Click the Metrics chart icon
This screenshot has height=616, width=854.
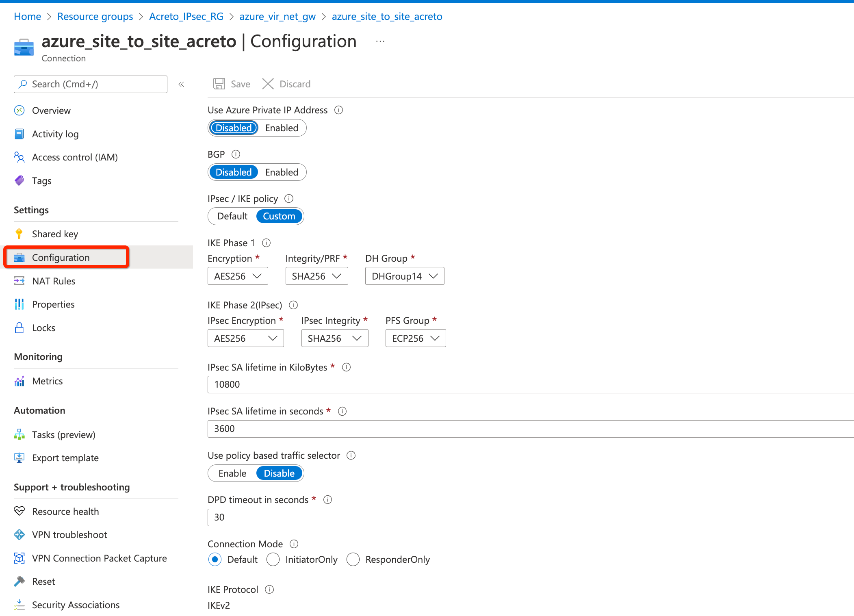point(19,381)
